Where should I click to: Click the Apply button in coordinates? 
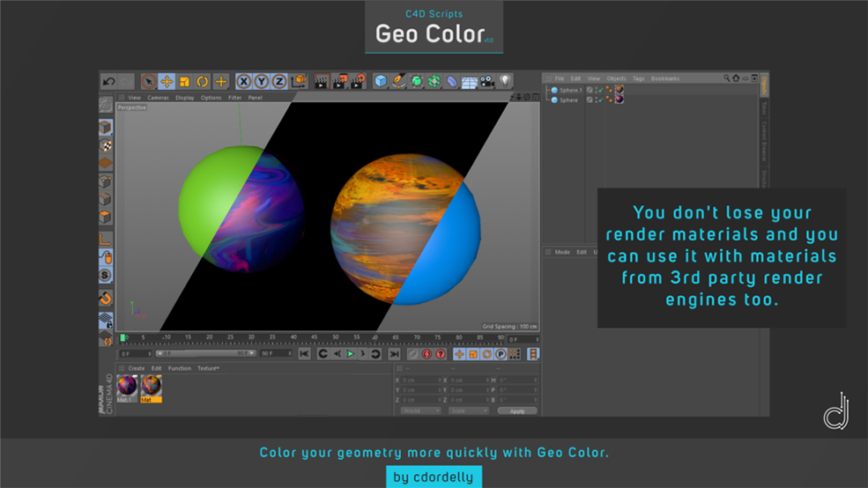click(517, 411)
